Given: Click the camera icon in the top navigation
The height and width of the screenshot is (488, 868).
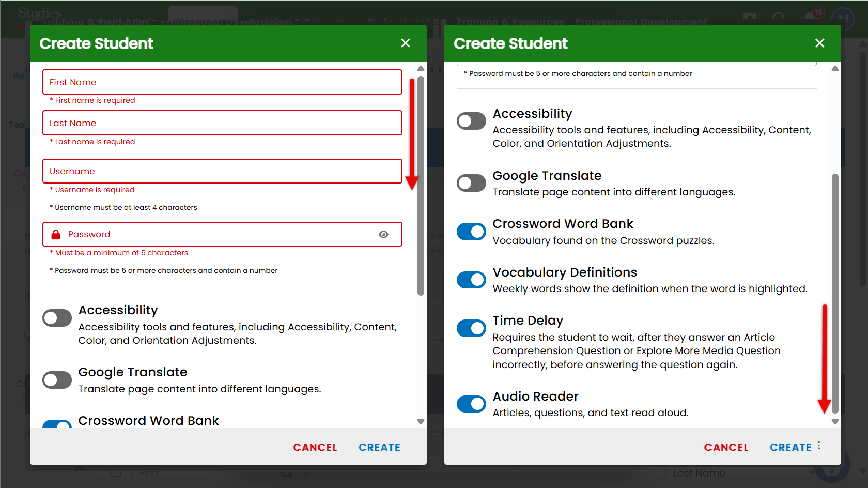Looking at the screenshot, I should coord(750,17).
